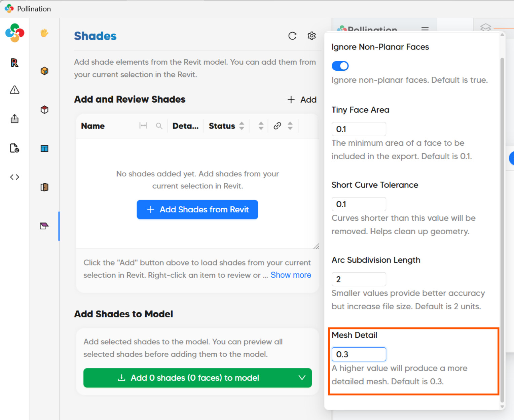Click the refresh icon beside the Shades title

292,36
